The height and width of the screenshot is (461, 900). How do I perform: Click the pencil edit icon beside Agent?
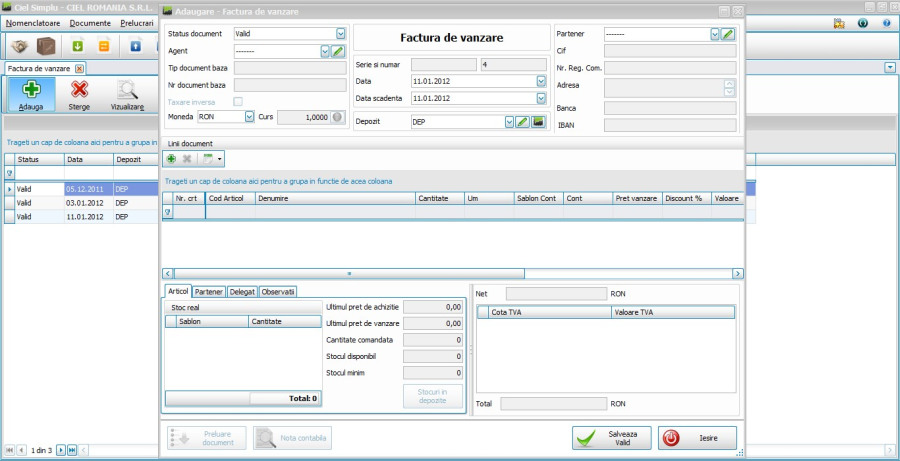[338, 51]
